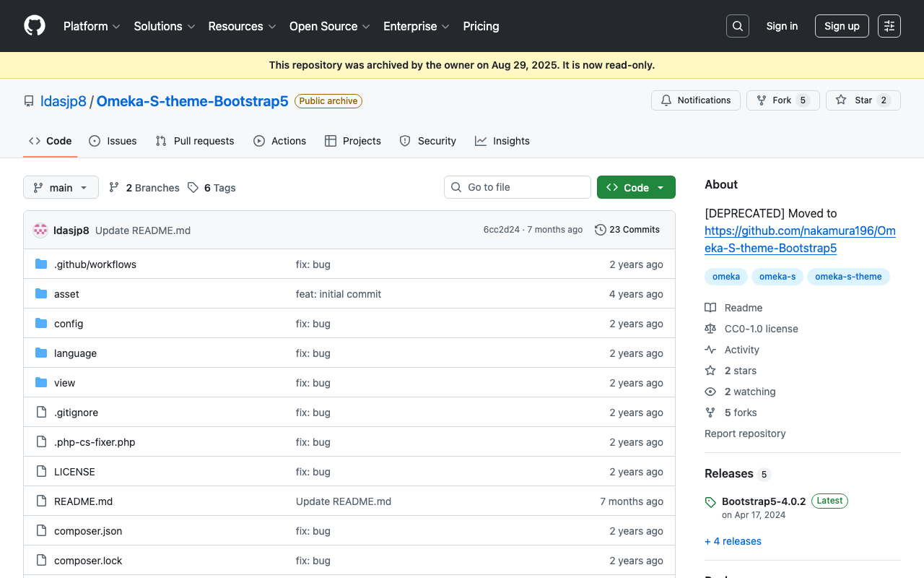Screen dimensions: 924x578
Task: Click the notifications bell icon
Action: click(666, 100)
